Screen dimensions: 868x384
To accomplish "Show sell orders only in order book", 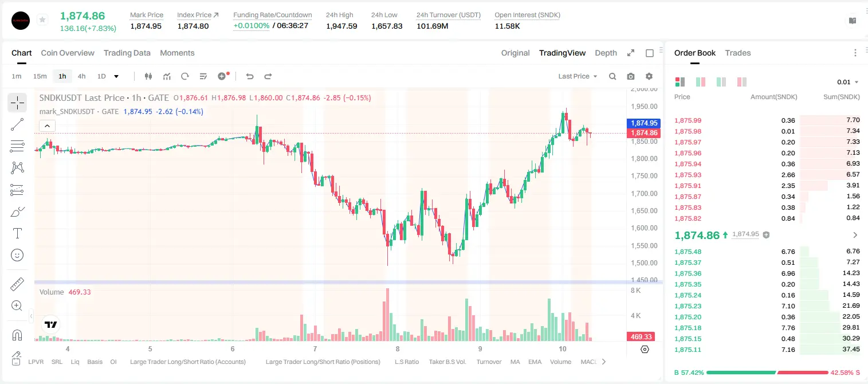I will (x=742, y=82).
